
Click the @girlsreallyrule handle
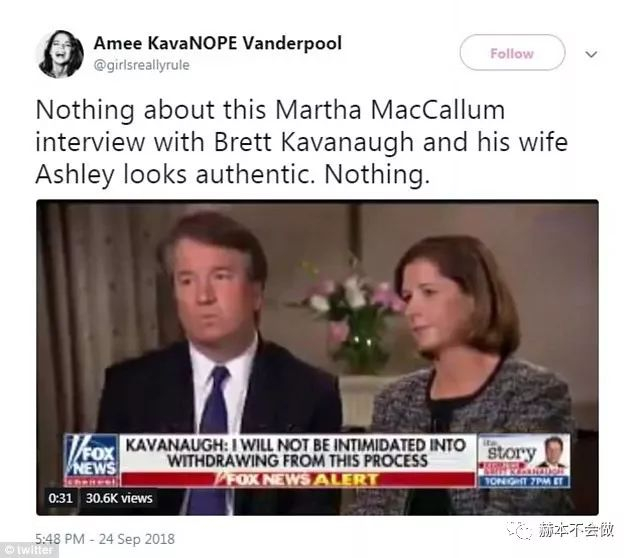click(x=141, y=65)
